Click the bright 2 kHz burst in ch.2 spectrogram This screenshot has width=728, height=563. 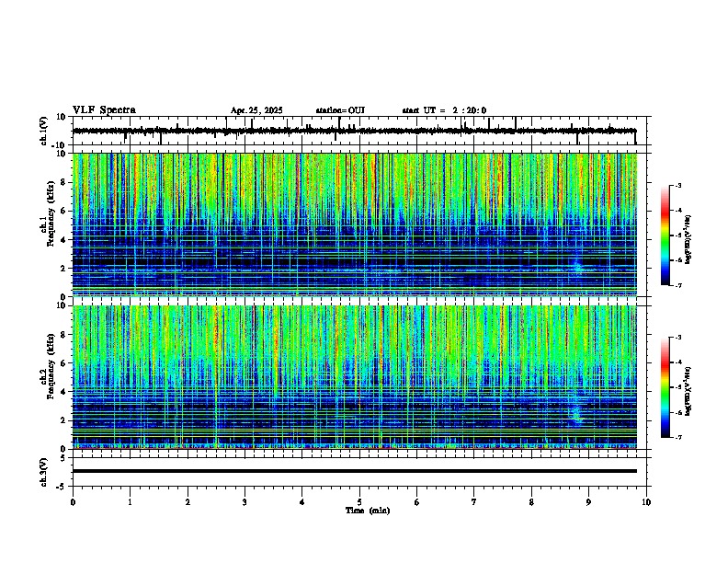(x=576, y=412)
